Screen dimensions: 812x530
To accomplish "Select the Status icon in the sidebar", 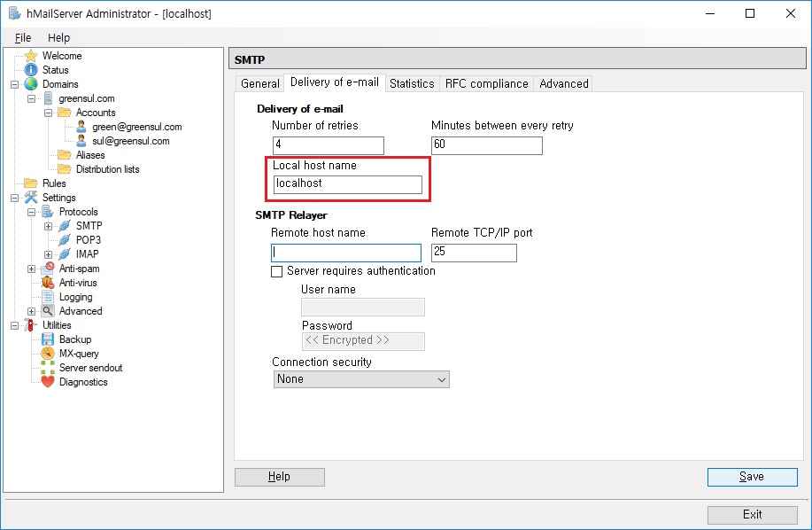I will pos(31,69).
